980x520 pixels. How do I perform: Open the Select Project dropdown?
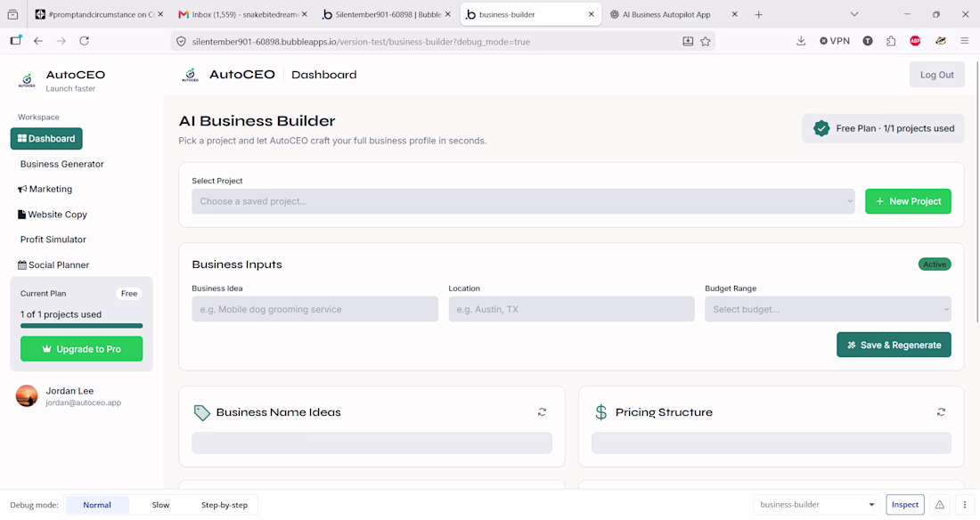pyautogui.click(x=523, y=201)
